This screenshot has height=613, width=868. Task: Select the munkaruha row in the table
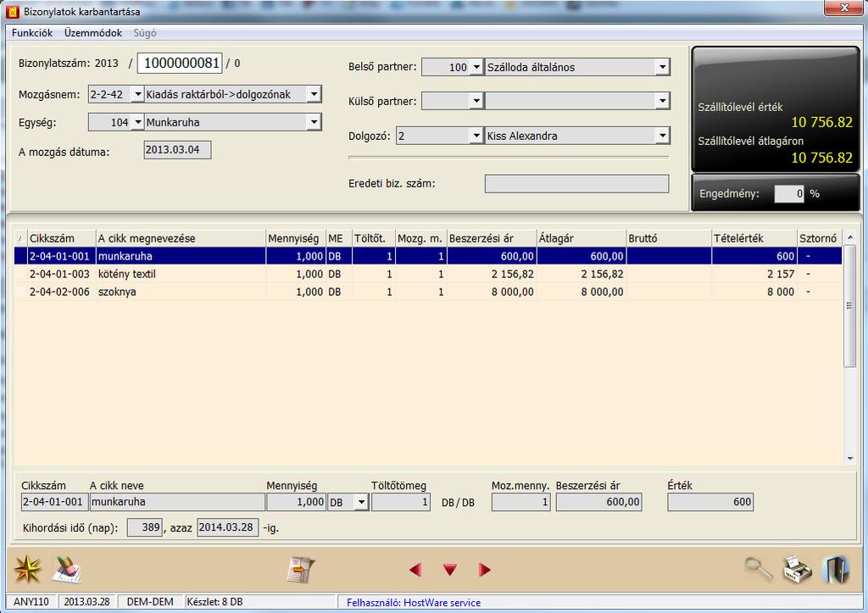pos(428,256)
